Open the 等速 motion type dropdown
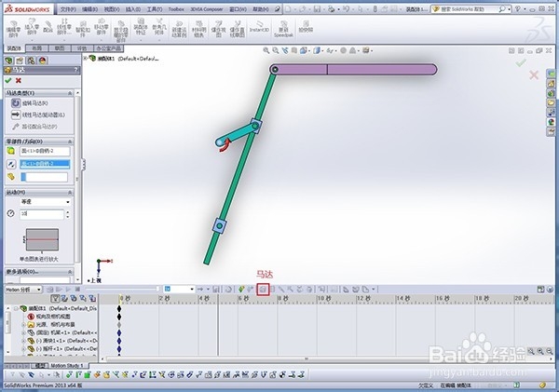559x392 pixels. click(x=45, y=202)
